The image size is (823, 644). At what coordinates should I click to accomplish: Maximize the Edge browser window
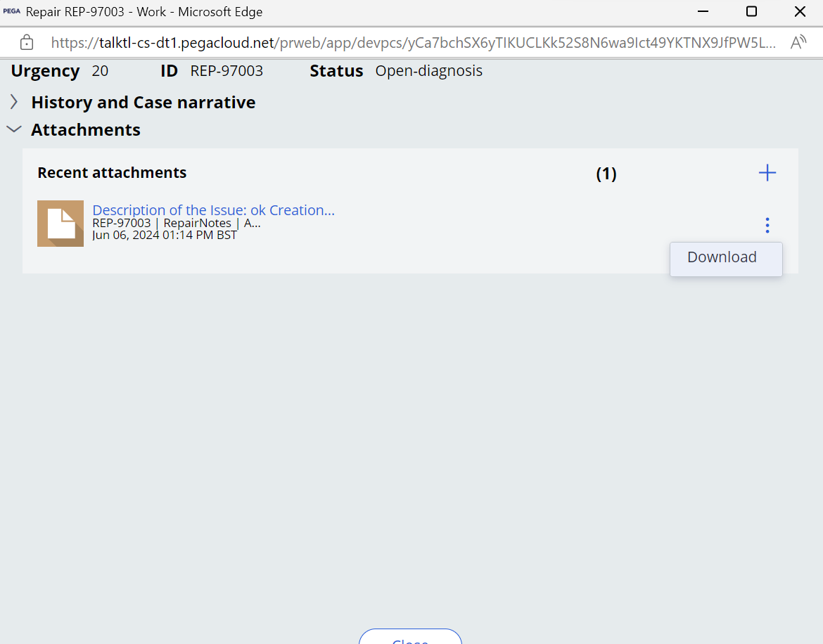(x=751, y=12)
